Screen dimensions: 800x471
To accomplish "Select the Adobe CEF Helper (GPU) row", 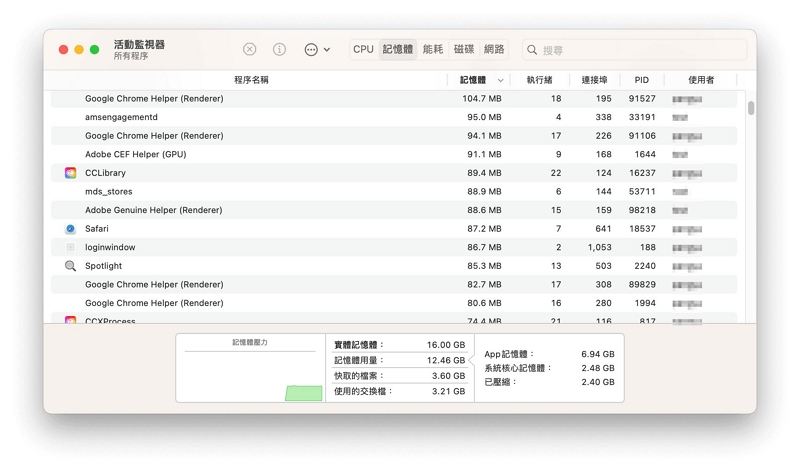I will point(394,154).
